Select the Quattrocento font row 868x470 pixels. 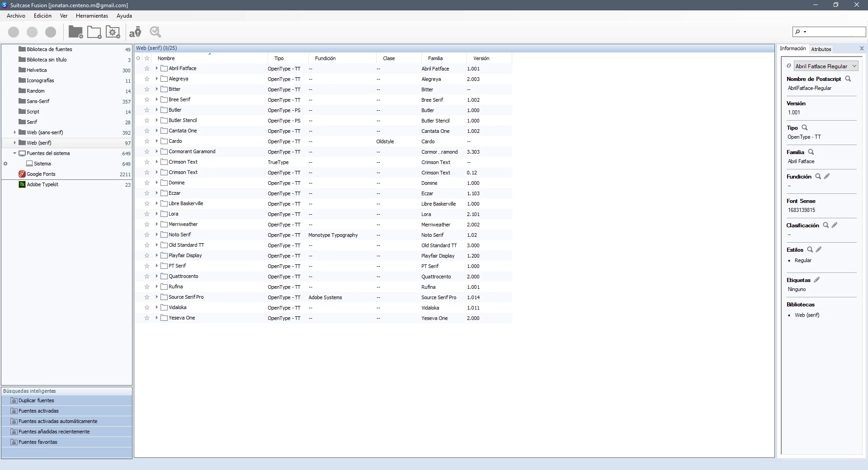(323, 277)
